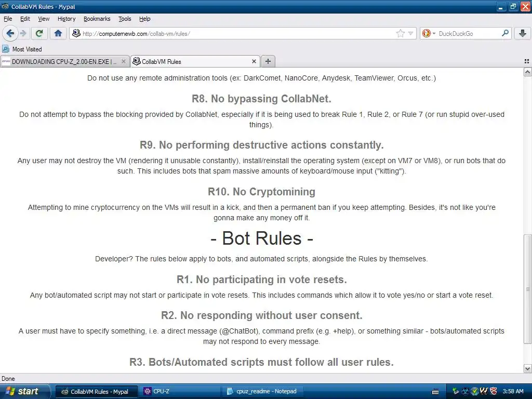Click the R10. No Cryptomining heading
The height and width of the screenshot is (399, 532).
pyautogui.click(x=262, y=192)
